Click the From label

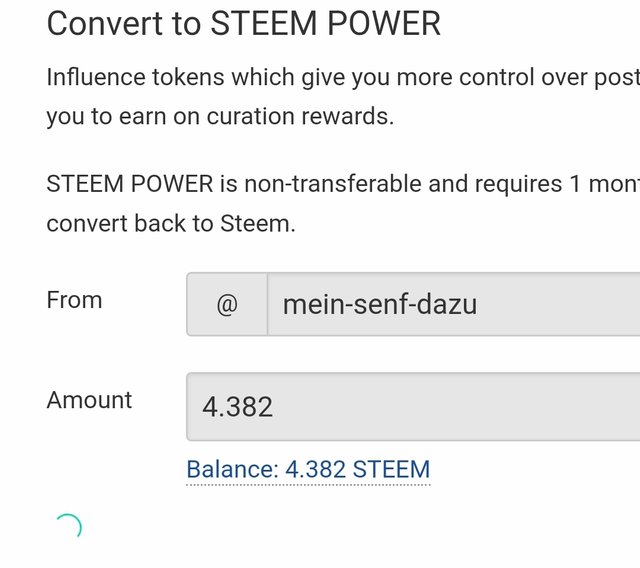74,300
